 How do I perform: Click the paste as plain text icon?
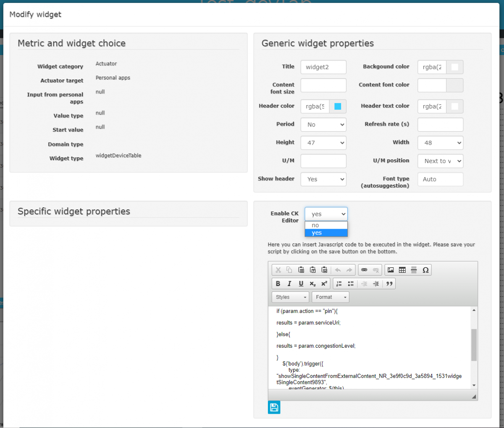pos(313,270)
